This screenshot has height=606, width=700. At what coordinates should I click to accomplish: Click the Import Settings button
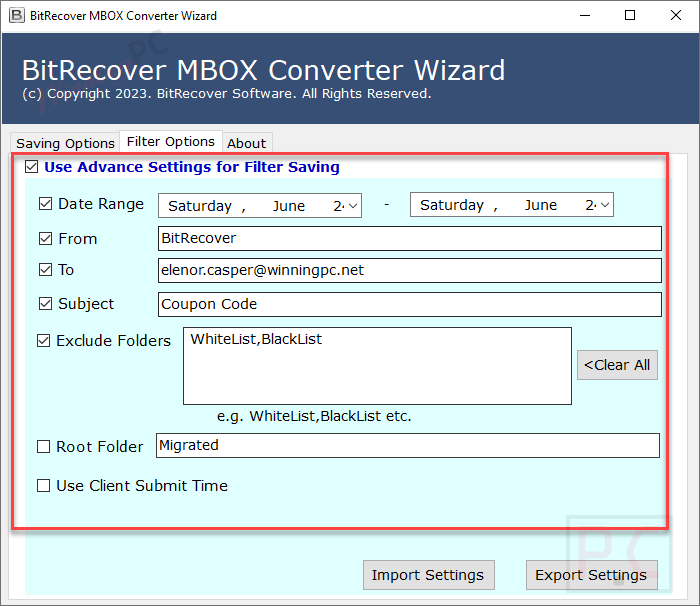click(x=429, y=575)
